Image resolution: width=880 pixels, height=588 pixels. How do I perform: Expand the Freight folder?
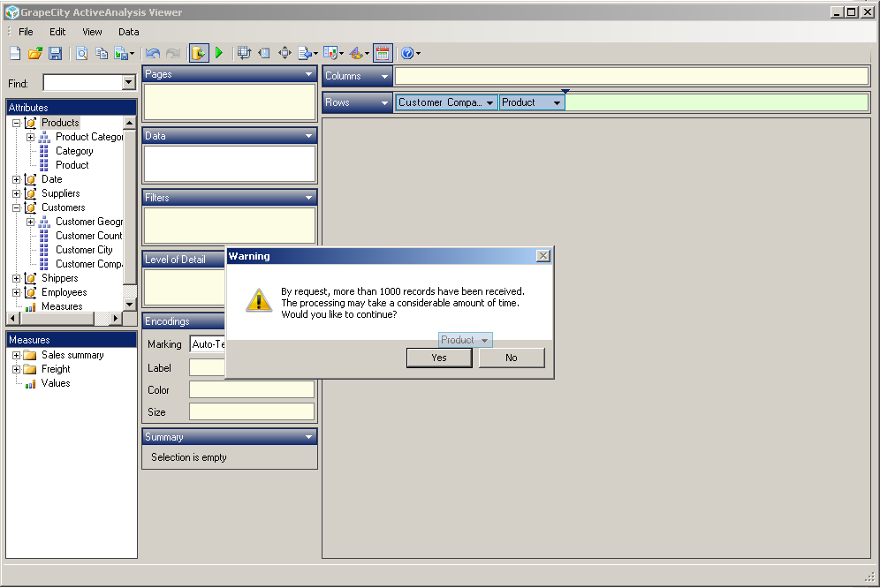pyautogui.click(x=16, y=369)
